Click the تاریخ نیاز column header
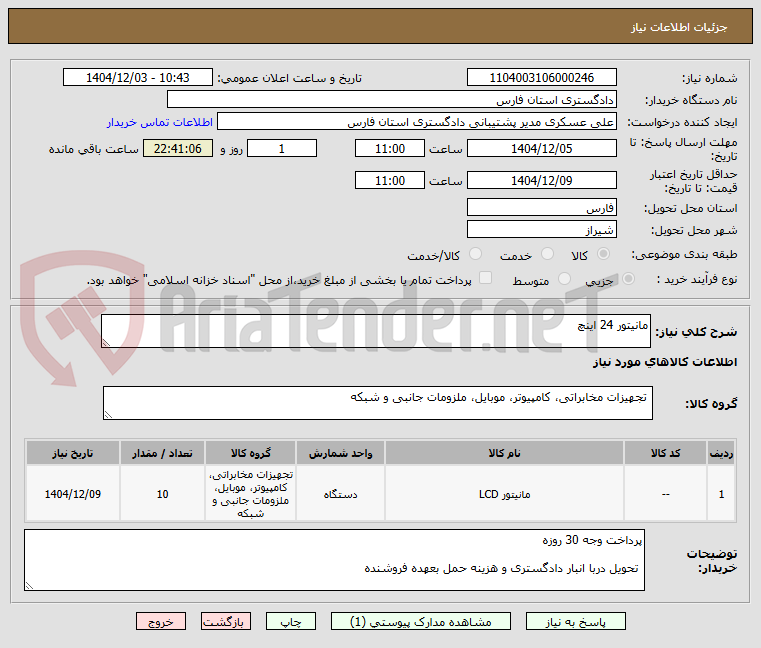 (x=73, y=453)
